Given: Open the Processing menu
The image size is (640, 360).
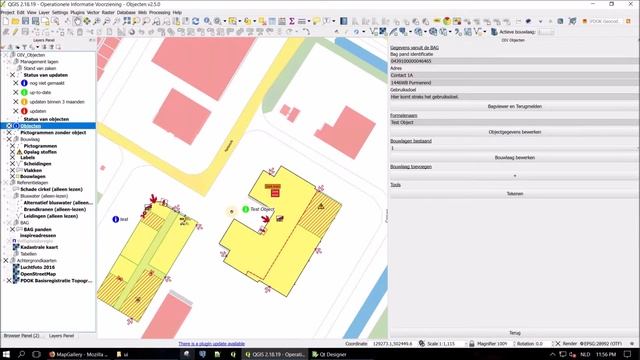Looking at the screenshot, I should click(160, 13).
